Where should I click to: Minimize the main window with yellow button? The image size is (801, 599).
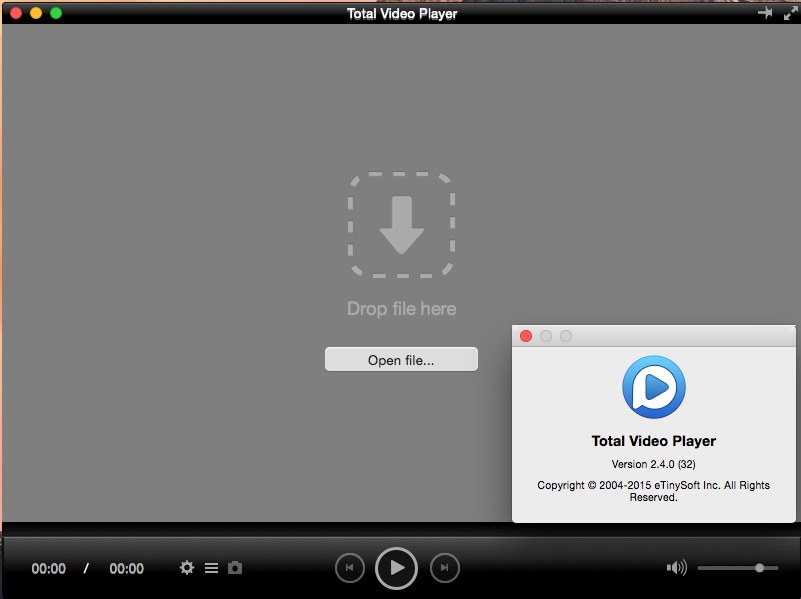[x=36, y=13]
